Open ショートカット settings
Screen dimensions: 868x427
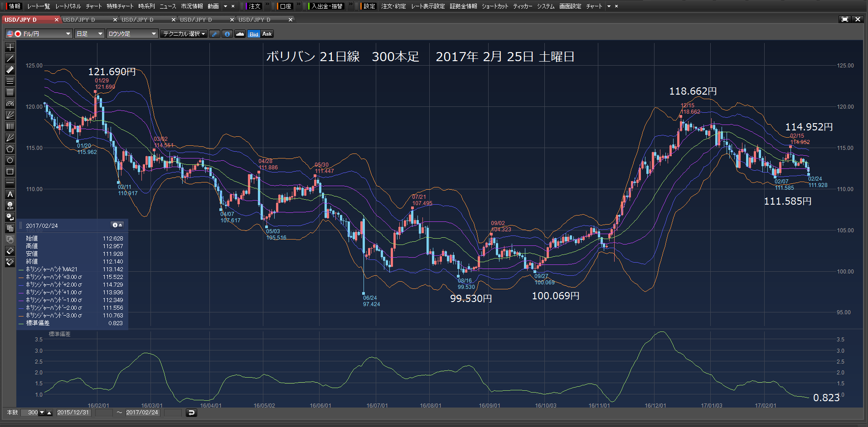coord(495,6)
